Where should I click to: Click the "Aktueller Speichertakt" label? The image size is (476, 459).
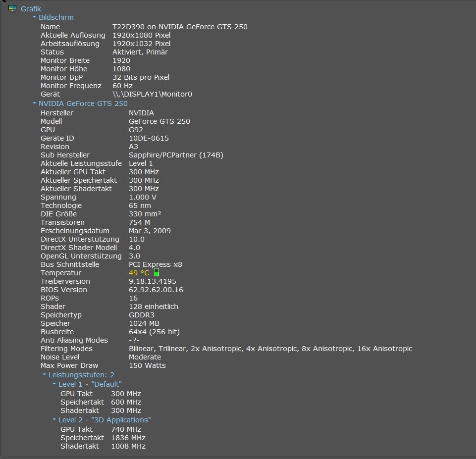(x=79, y=181)
